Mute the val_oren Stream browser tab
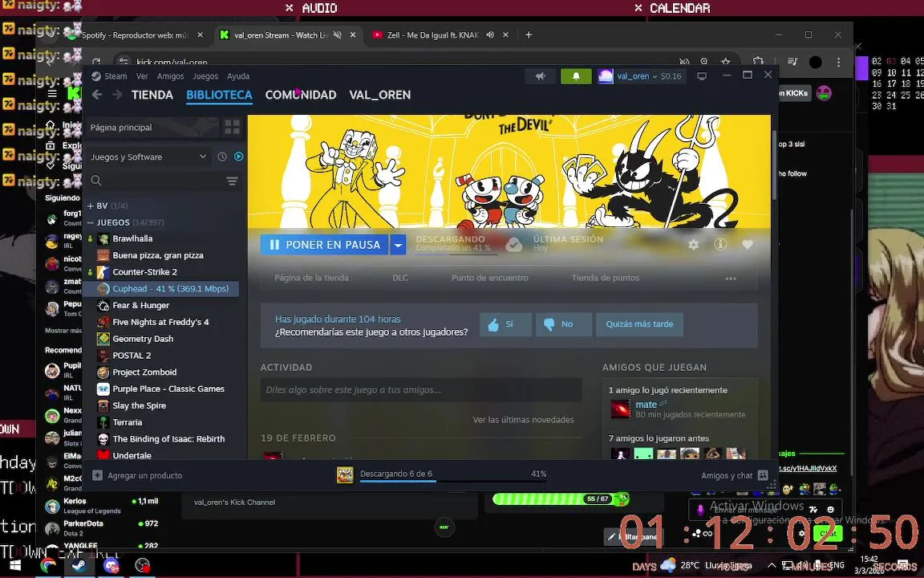Viewport: 924px width, 578px height. [338, 35]
